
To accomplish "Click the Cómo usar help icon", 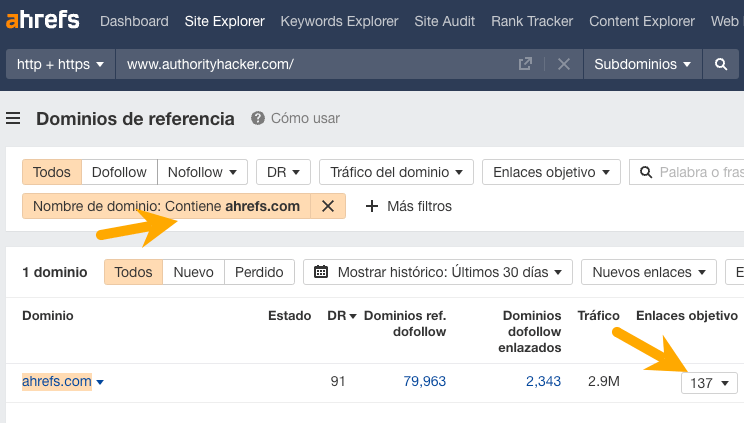I will [258, 118].
